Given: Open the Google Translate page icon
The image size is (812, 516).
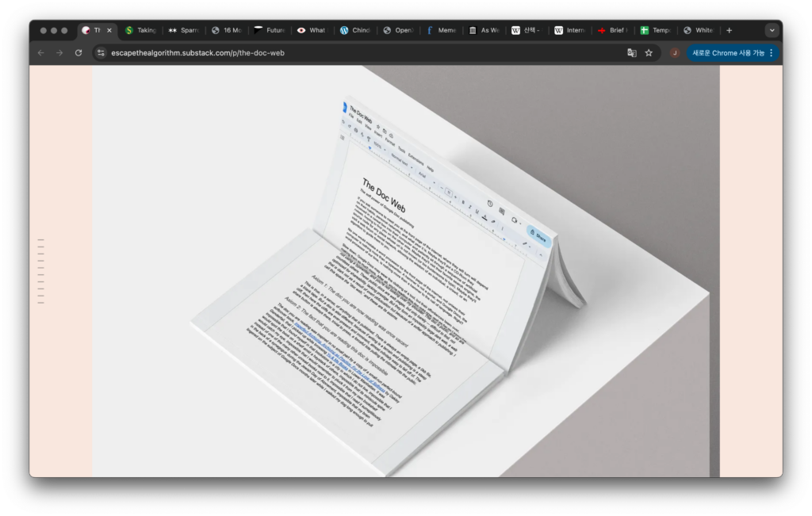Looking at the screenshot, I should click(x=632, y=53).
